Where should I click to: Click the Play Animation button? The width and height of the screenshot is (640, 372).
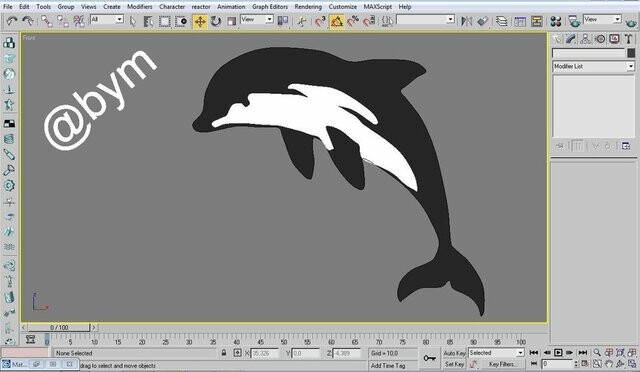(x=558, y=353)
